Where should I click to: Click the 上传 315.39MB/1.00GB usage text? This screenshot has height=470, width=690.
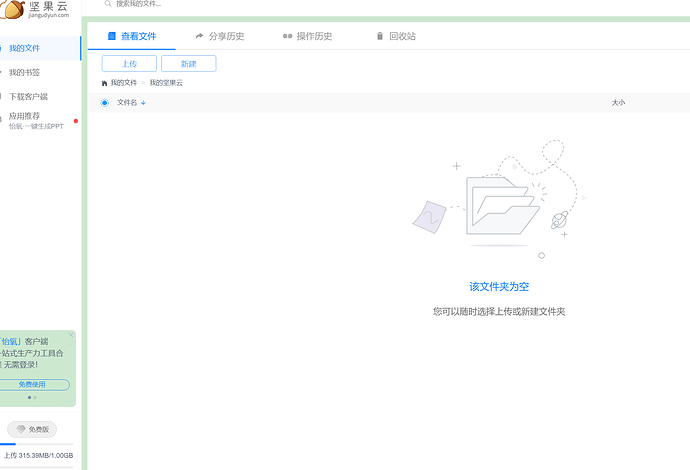pos(38,455)
